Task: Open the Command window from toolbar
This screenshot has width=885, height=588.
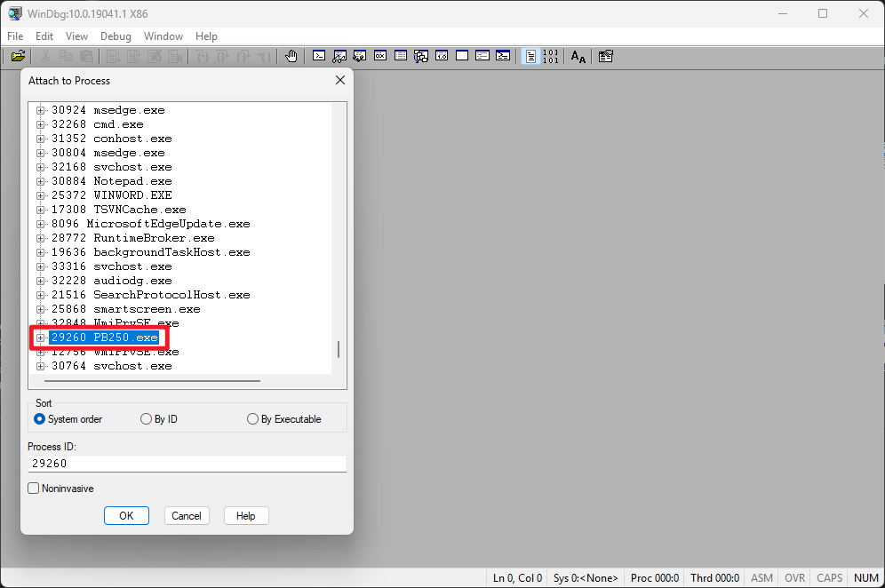Action: tap(318, 56)
